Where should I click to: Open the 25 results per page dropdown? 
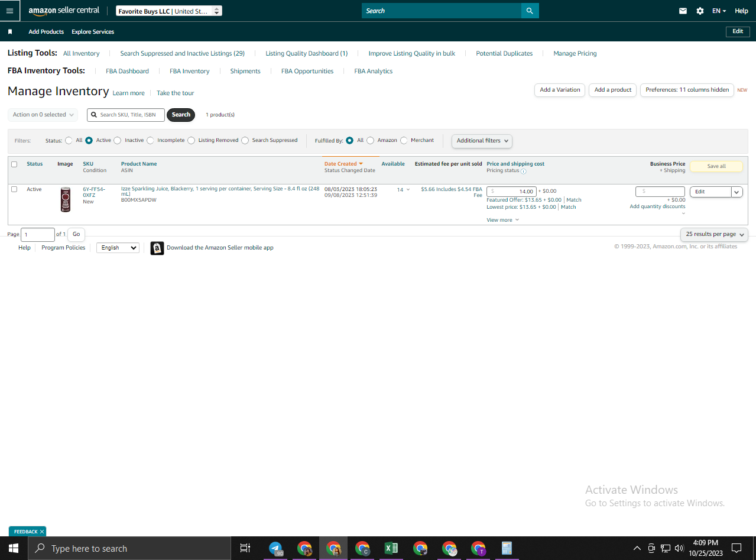coord(714,234)
